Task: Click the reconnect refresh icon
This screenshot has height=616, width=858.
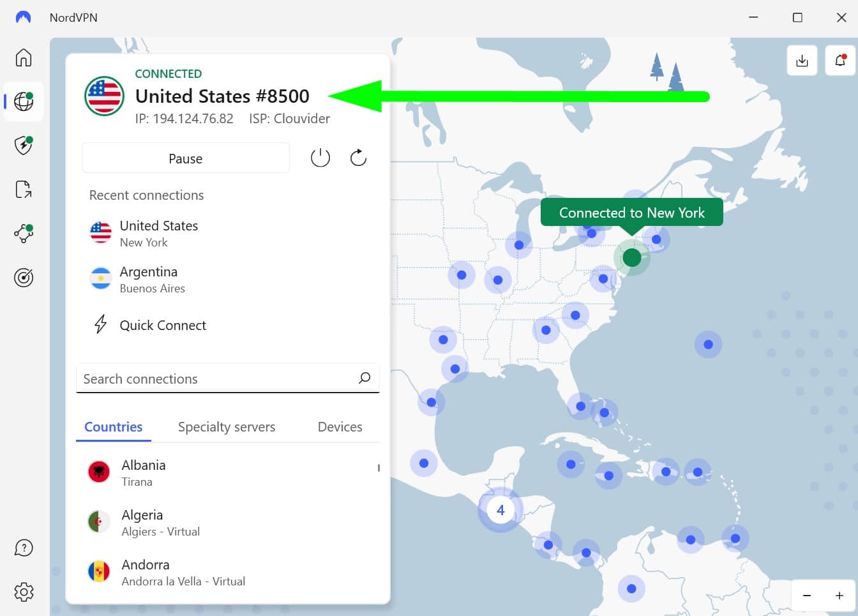Action: (358, 158)
